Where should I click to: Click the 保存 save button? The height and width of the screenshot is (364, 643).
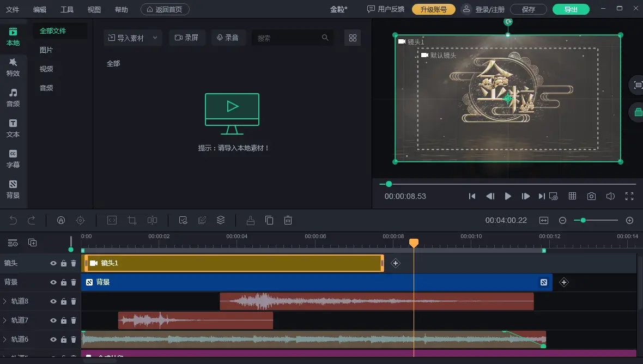coord(529,9)
